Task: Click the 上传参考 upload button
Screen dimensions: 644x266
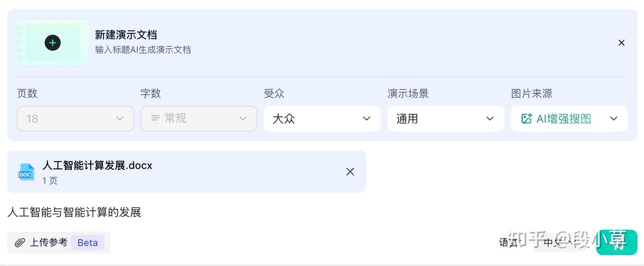Action: [48, 242]
